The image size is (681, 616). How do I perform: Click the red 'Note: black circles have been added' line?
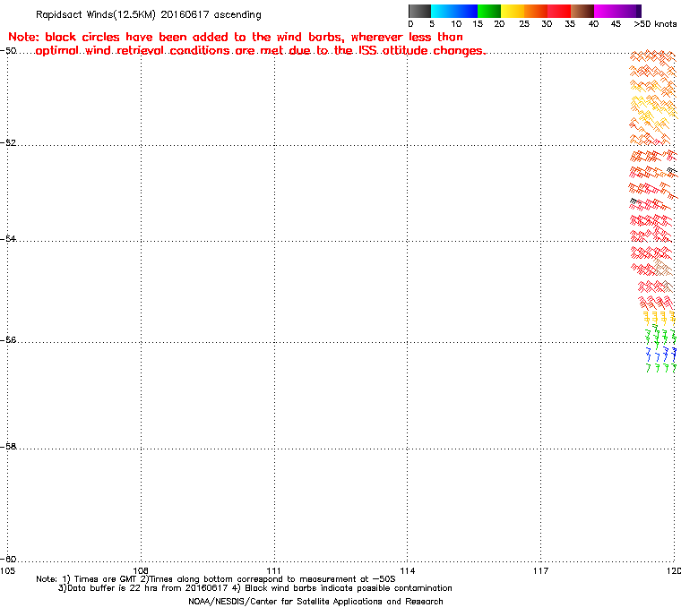(236, 37)
